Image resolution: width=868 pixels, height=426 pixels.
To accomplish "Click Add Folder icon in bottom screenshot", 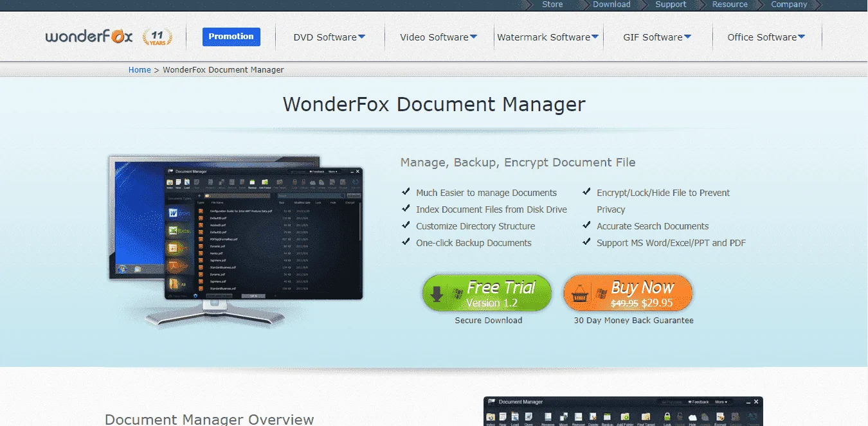I will (625, 417).
